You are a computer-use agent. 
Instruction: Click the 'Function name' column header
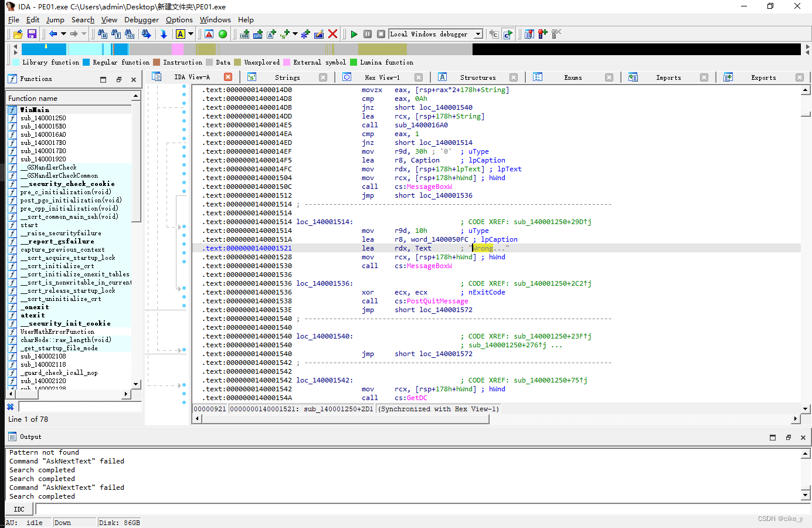coord(69,98)
